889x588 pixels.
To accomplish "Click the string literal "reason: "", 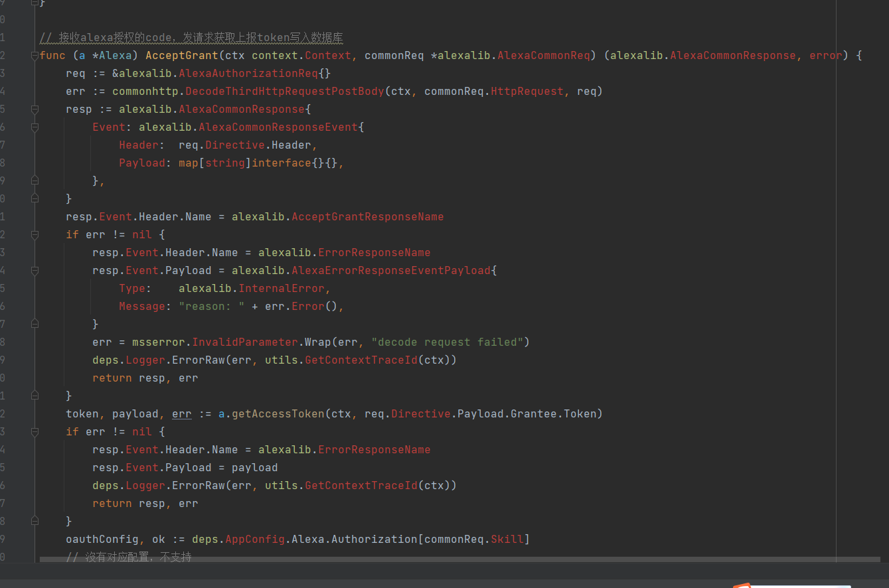I will pyautogui.click(x=212, y=307).
